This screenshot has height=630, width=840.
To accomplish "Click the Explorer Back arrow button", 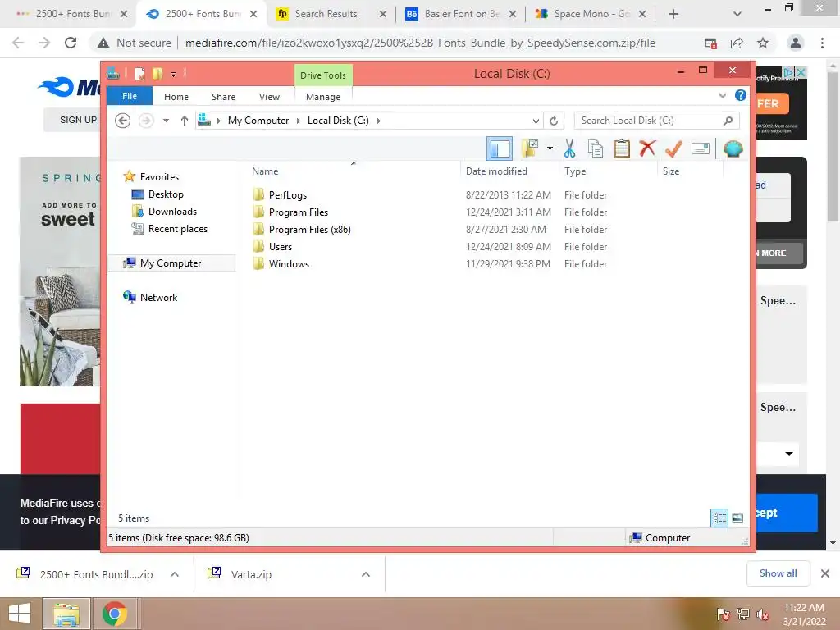I will pyautogui.click(x=123, y=121).
